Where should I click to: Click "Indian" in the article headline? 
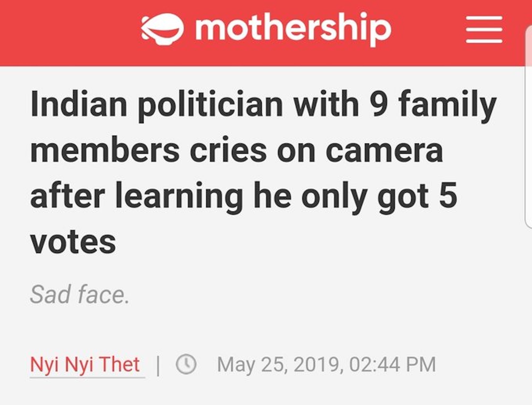point(79,104)
